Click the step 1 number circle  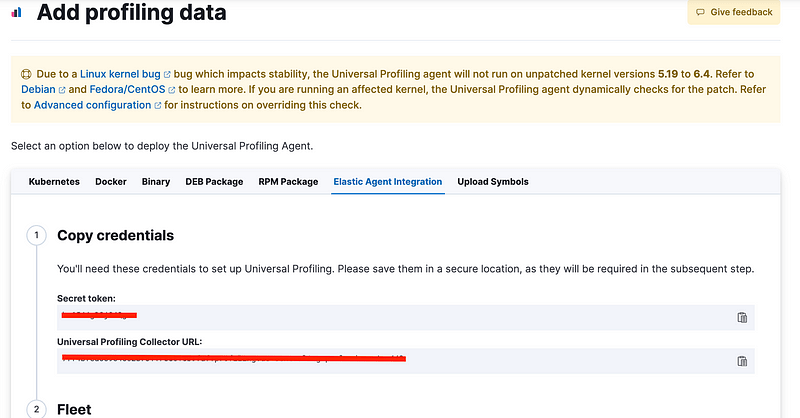click(x=36, y=236)
